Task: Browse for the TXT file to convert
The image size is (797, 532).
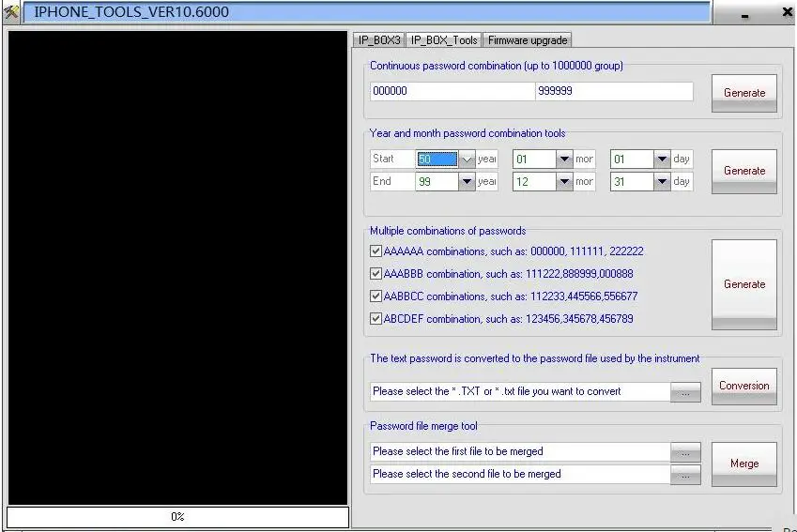Action: 685,392
